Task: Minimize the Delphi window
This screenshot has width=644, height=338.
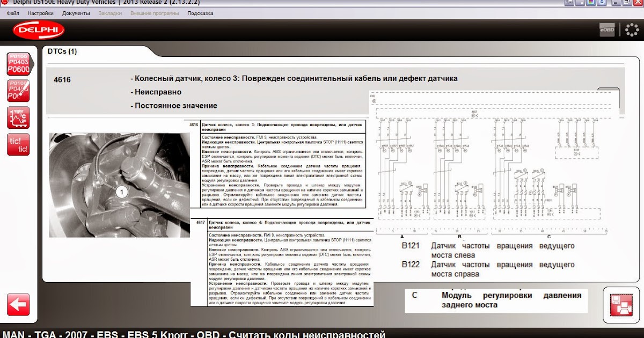Action: tap(615, 3)
